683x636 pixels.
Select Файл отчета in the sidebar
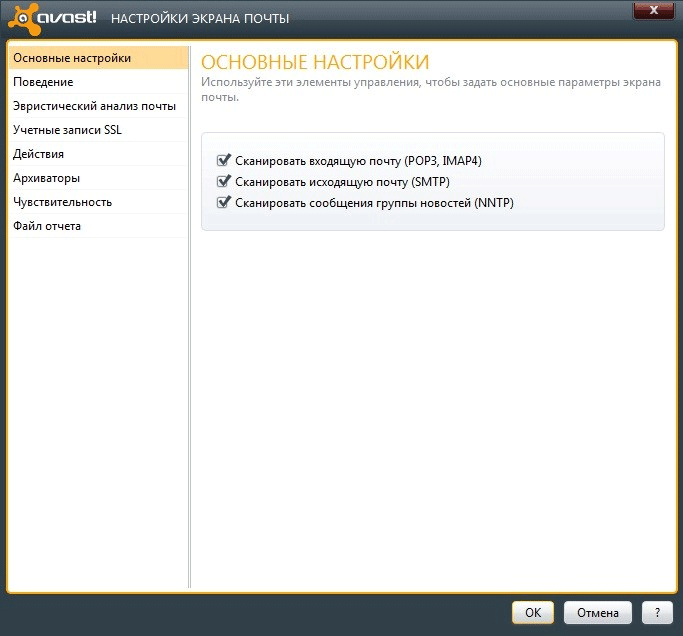47,226
